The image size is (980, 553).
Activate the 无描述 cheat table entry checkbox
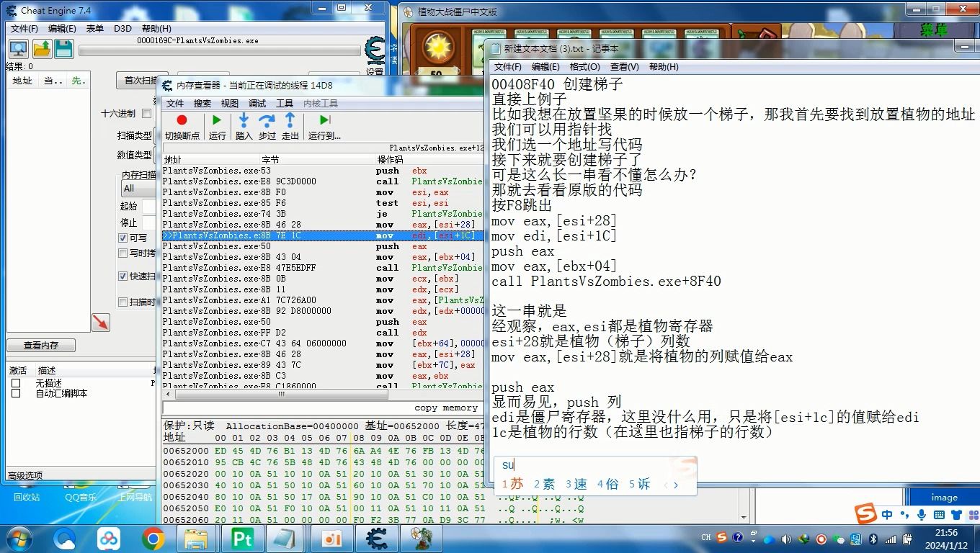[x=16, y=383]
